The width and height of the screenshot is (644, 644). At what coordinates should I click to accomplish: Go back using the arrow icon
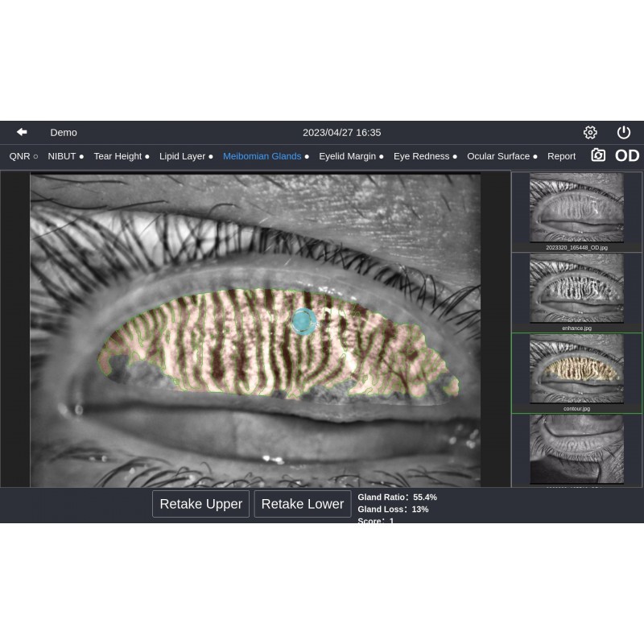coord(22,132)
